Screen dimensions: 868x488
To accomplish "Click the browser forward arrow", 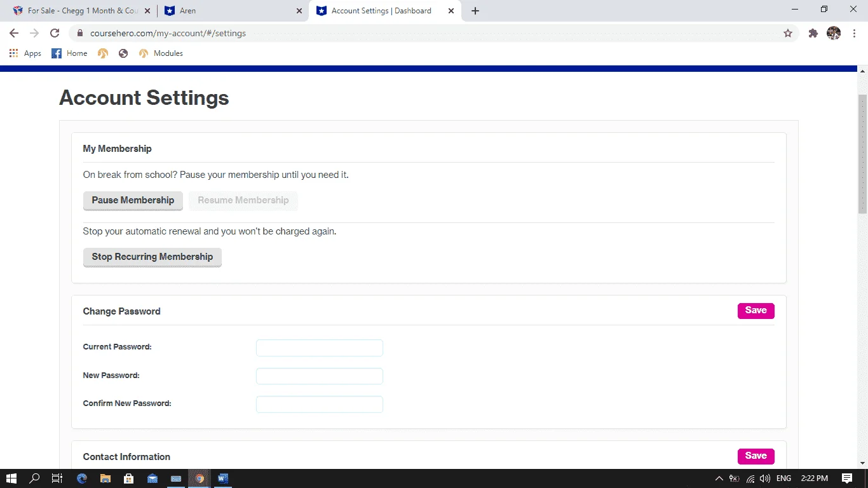I will point(34,33).
